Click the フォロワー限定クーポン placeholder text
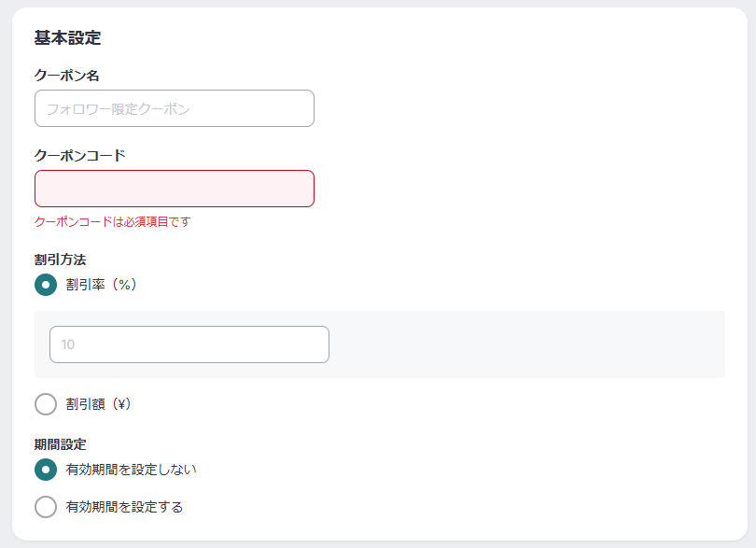Viewport: 756px width, 548px height. click(118, 109)
